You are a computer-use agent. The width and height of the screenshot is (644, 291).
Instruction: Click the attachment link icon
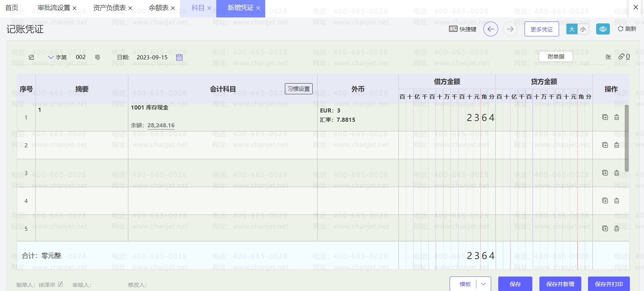coord(621,56)
